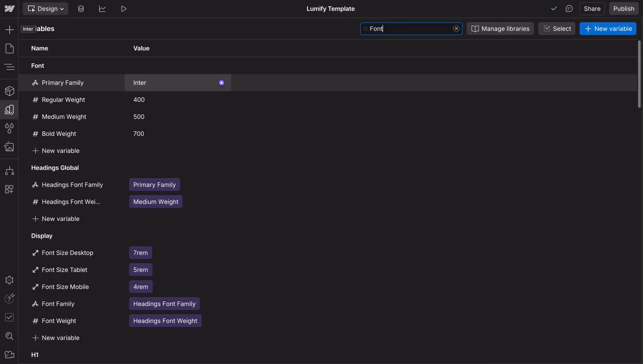Enter Preview mode with the play icon
The height and width of the screenshot is (364, 643).
[124, 9]
